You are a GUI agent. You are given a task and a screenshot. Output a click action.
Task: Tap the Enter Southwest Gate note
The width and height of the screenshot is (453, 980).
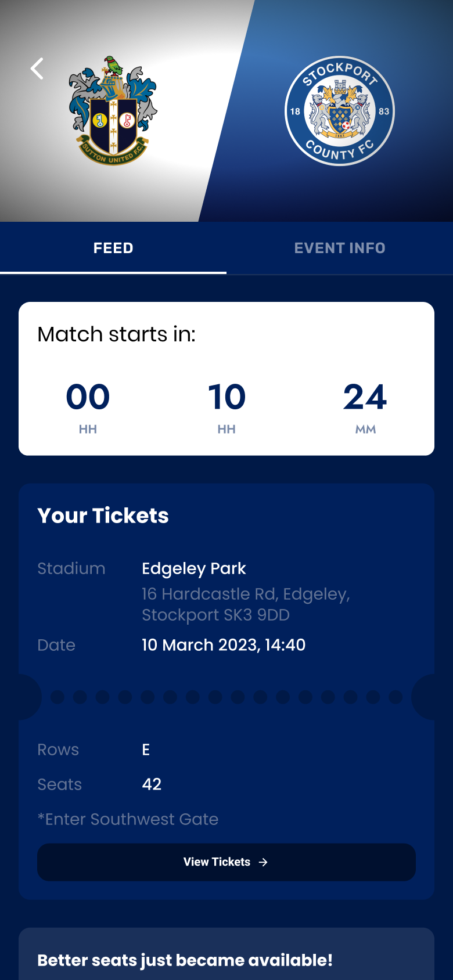[x=128, y=819]
